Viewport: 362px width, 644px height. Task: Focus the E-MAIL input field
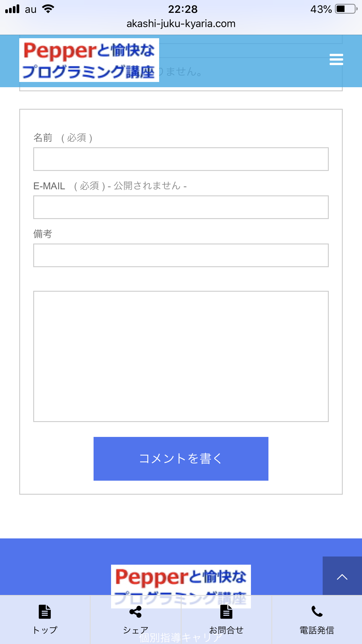(181, 207)
